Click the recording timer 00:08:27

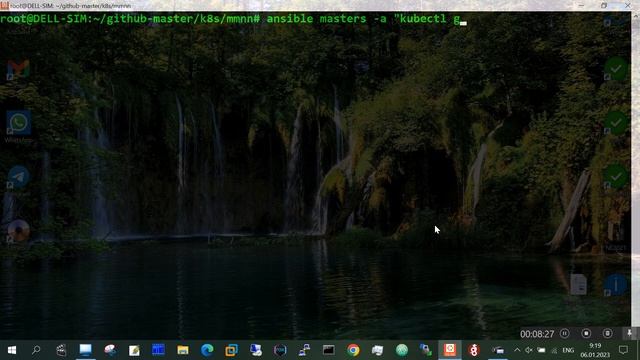[x=537, y=334]
